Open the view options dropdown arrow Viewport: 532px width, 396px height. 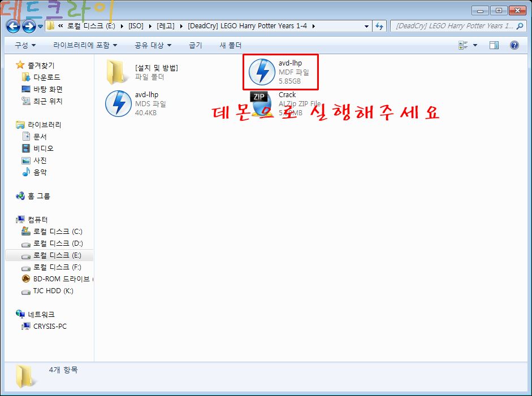pyautogui.click(x=475, y=45)
